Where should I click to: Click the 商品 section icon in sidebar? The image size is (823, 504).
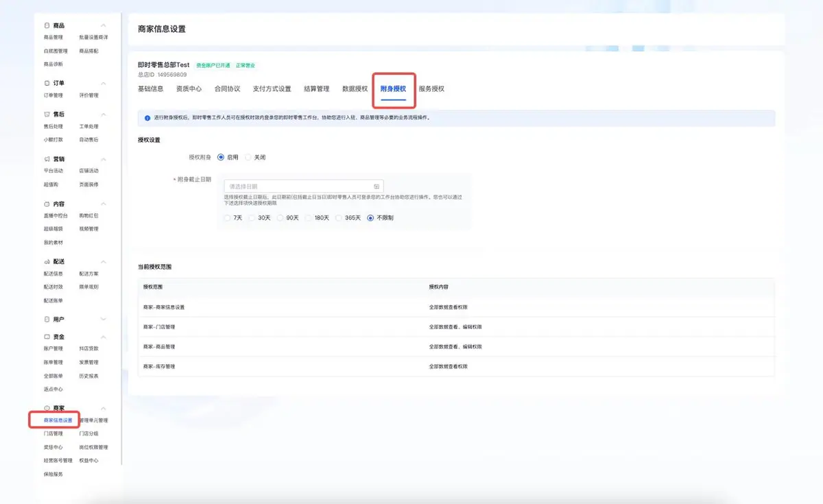47,25
